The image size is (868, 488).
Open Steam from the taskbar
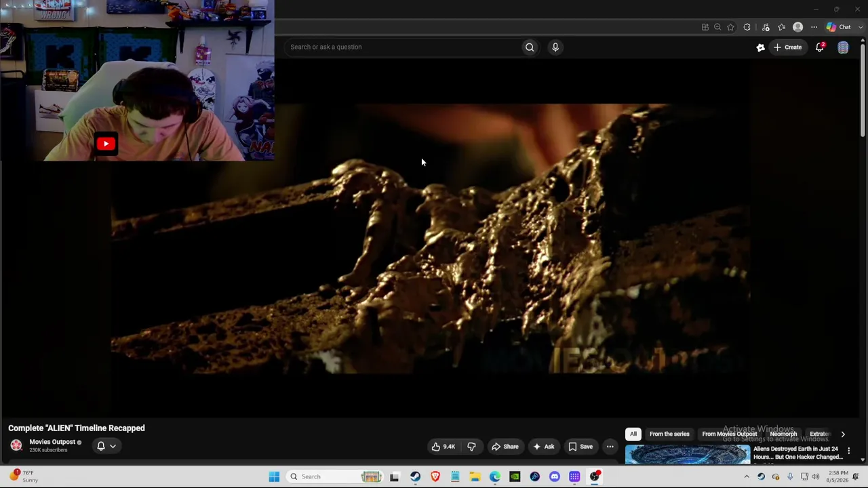click(x=415, y=476)
